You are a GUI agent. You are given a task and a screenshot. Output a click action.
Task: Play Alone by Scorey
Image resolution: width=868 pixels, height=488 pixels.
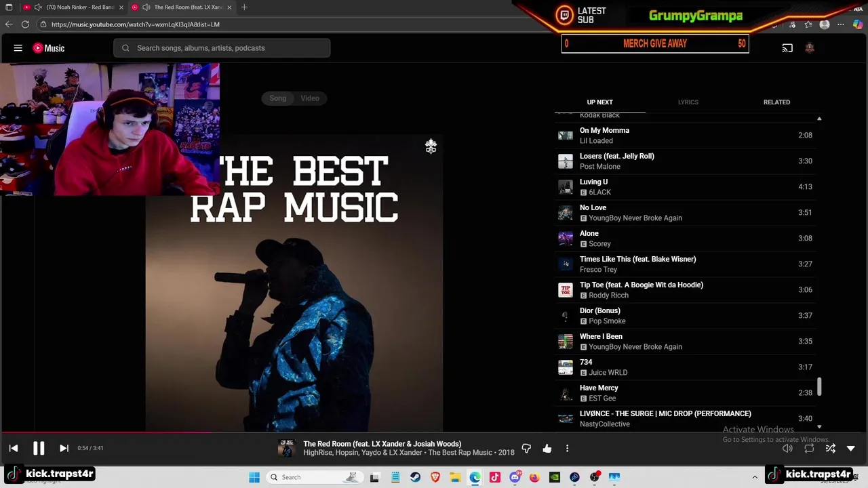pos(685,239)
